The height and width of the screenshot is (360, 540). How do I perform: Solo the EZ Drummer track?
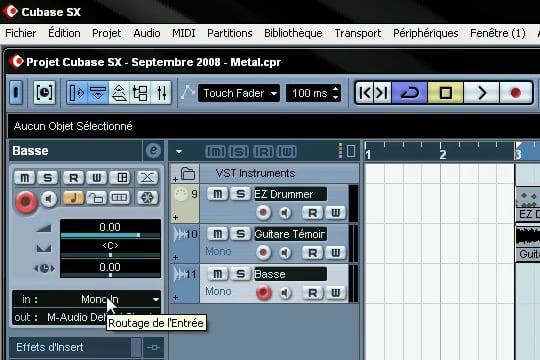[240, 194]
